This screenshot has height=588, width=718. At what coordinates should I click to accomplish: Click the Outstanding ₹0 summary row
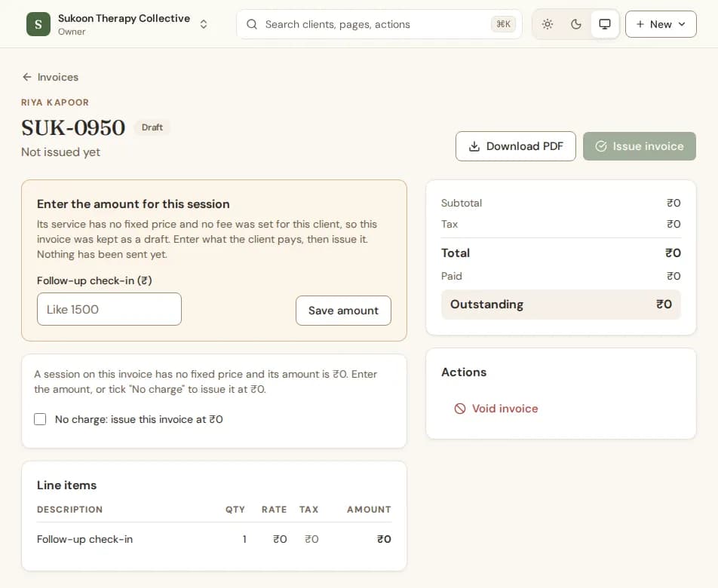tap(561, 305)
